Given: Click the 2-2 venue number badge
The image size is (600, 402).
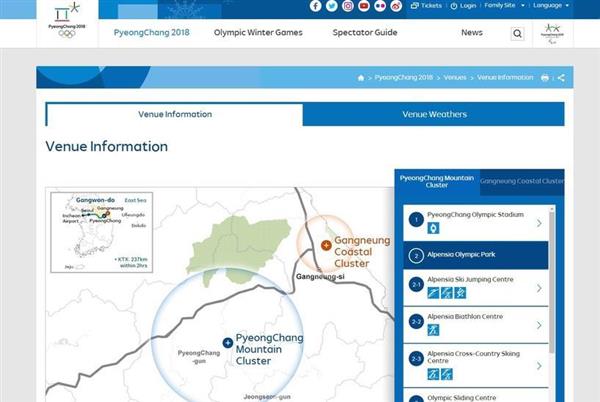Looking at the screenshot, I should click(x=416, y=322).
